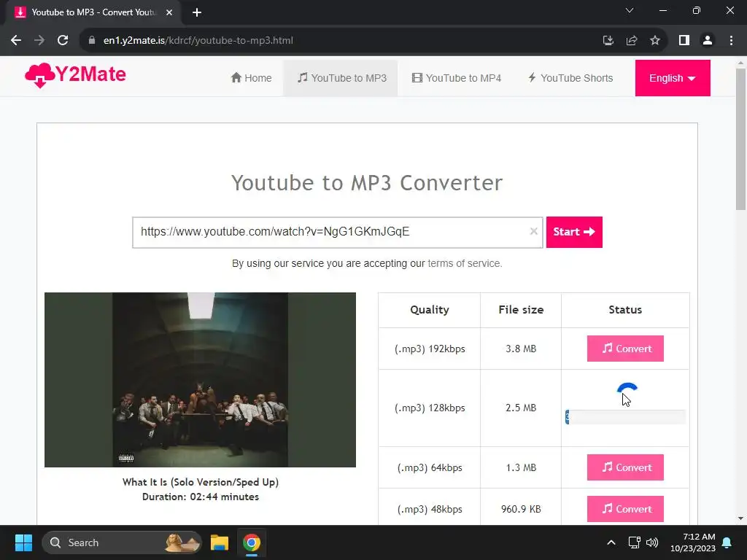Viewport: 747px width, 560px height.
Task: Click the 128kbps conversion progress bar
Action: [x=625, y=417]
